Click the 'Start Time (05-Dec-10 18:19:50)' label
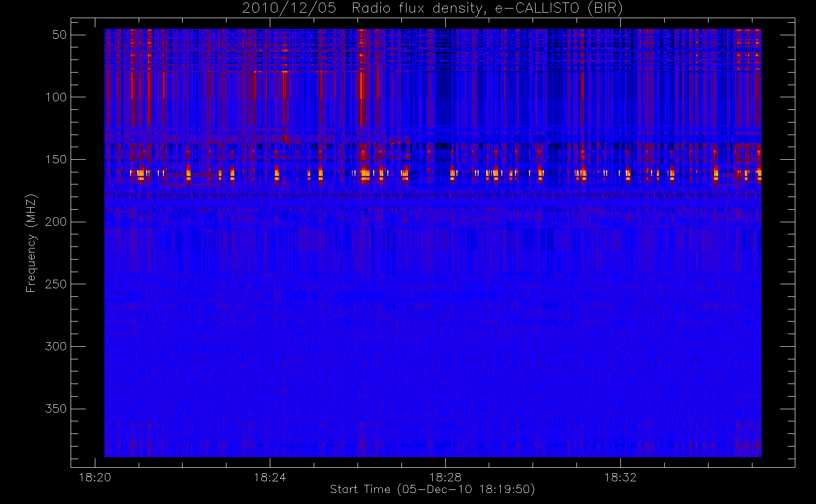This screenshot has height=504, width=816. (432, 489)
